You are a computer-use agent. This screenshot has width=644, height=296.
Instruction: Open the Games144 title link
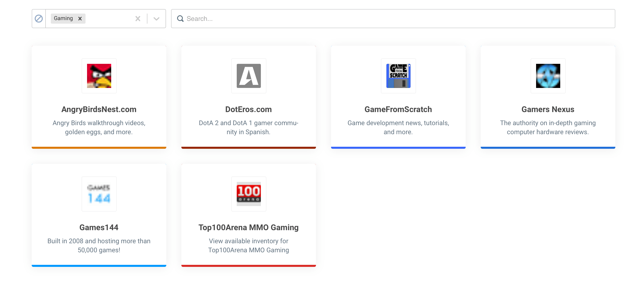(x=99, y=227)
